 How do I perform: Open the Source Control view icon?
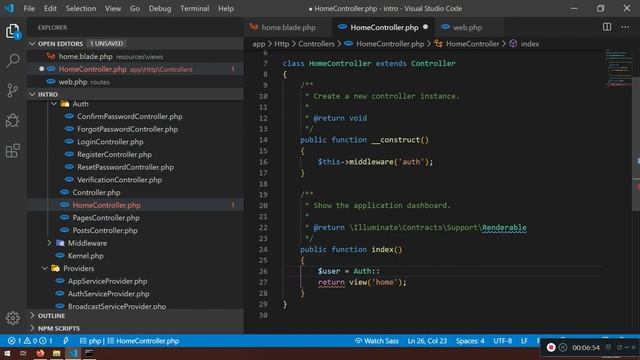(13, 90)
